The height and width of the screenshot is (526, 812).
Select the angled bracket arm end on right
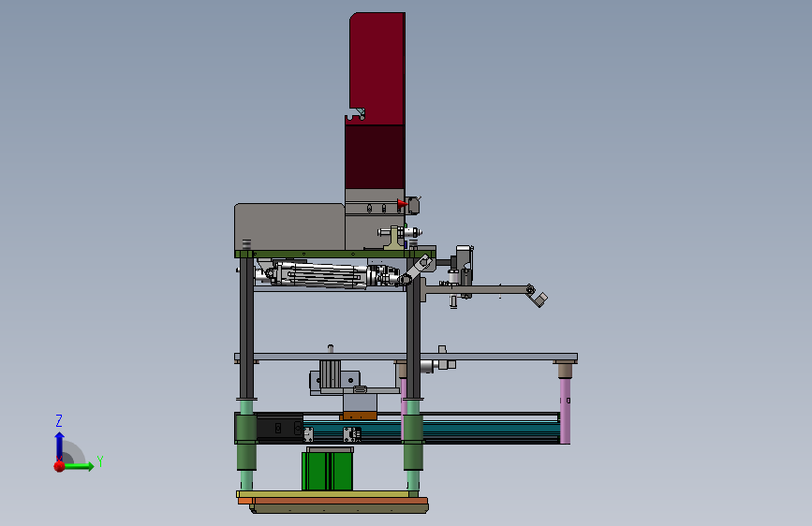pos(538,297)
